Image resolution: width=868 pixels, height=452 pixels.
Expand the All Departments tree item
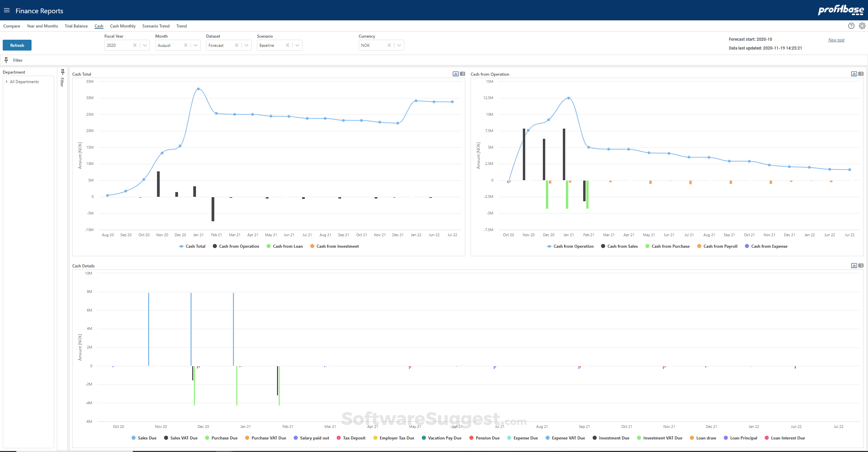6,81
